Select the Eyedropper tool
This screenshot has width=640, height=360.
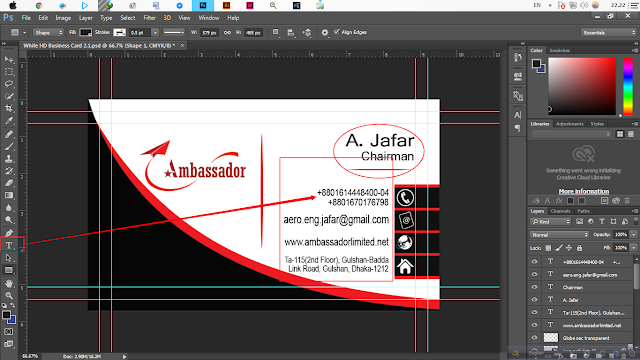(9, 121)
